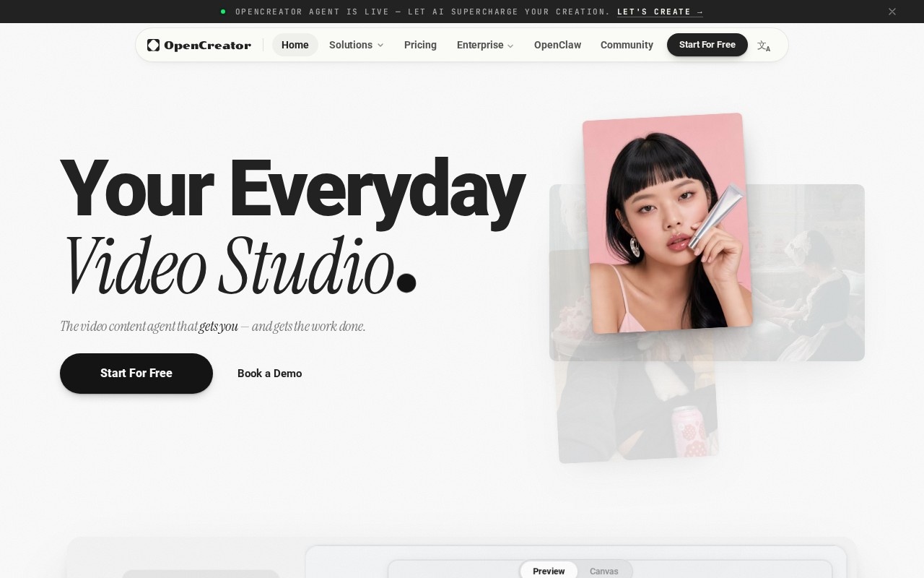Viewport: 924px width, 578px height.
Task: Expand the Solutions dropdown menu
Action: click(x=357, y=45)
